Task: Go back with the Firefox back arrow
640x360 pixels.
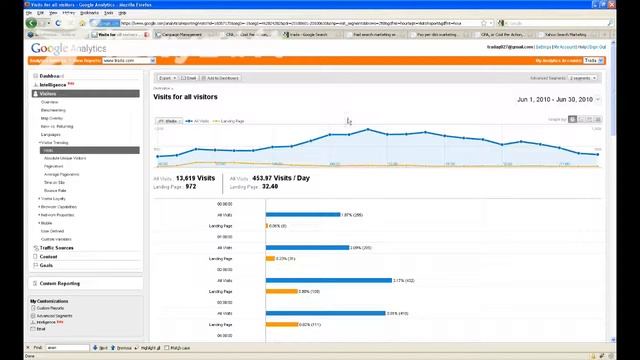Action: [31, 23]
